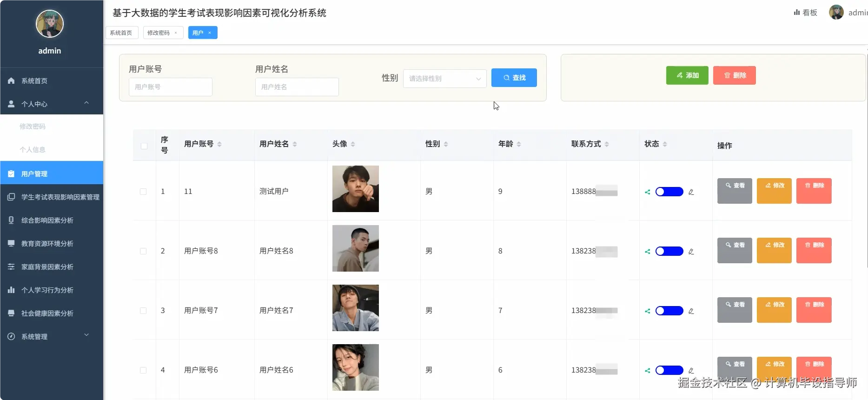The height and width of the screenshot is (400, 868).
Task: Tick the select-all checkbox in table header
Action: click(144, 146)
